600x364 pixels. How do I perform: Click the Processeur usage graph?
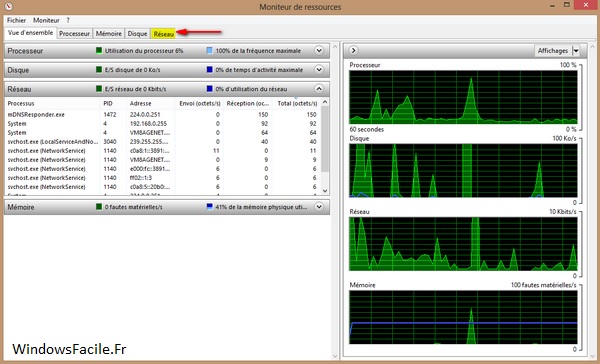(463, 97)
